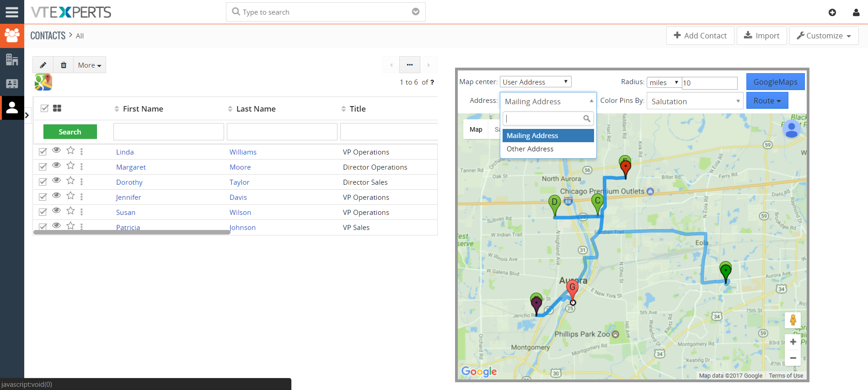
Task: Toggle follow eye icon for Linda
Action: pos(56,150)
